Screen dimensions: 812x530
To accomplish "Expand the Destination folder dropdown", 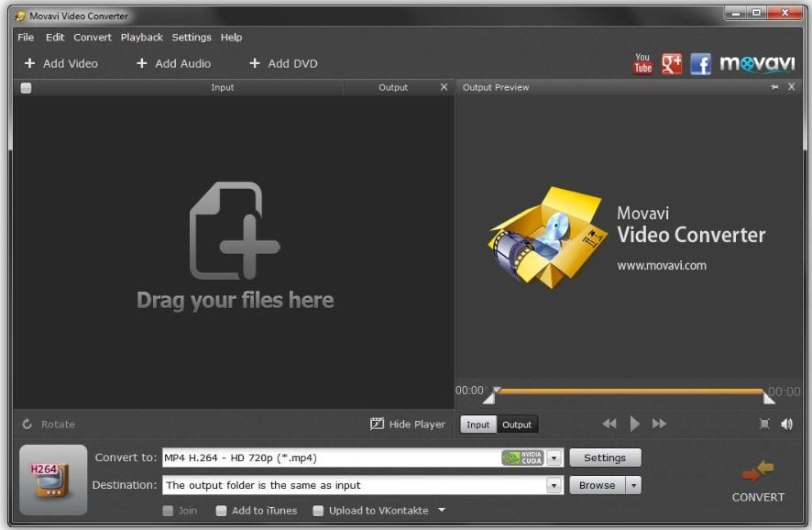I will [554, 484].
